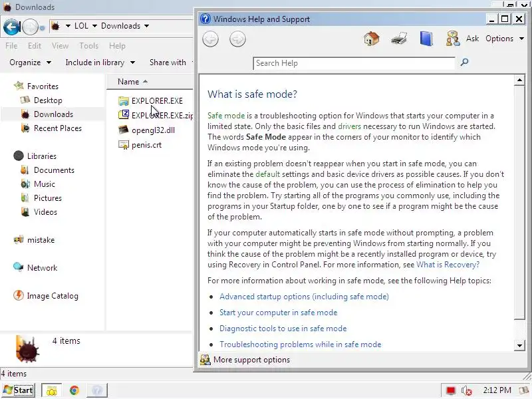Click the Help scrollbar down arrow
The image size is (532, 399).
pyautogui.click(x=519, y=346)
